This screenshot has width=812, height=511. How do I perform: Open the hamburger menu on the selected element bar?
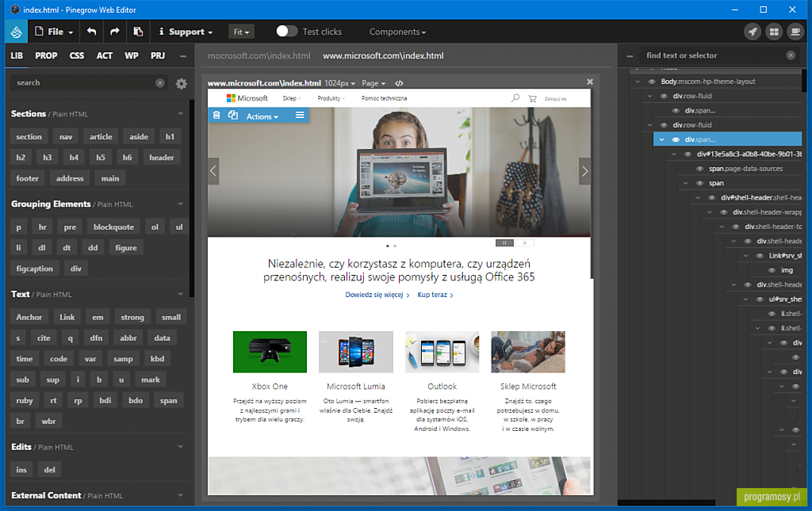tap(299, 115)
